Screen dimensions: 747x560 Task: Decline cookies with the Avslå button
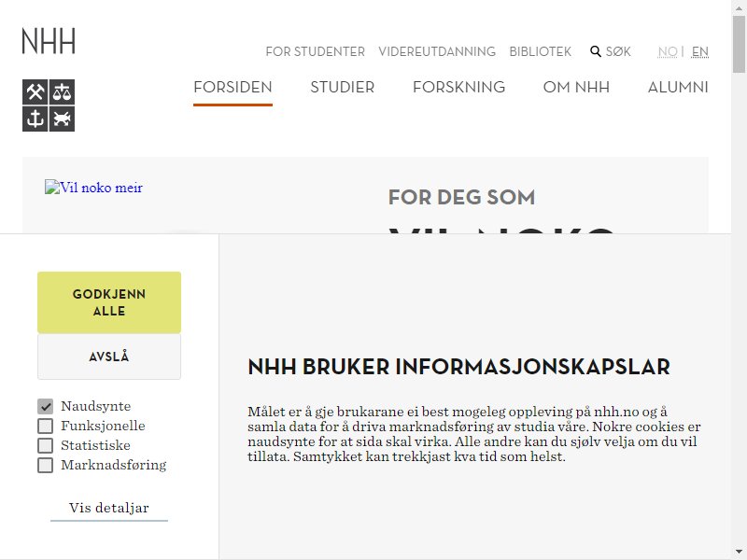(x=109, y=357)
